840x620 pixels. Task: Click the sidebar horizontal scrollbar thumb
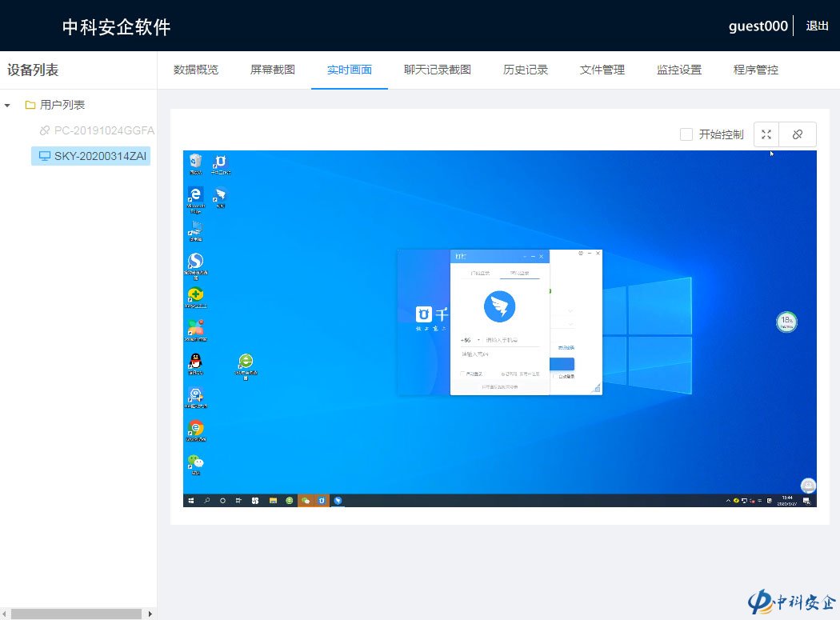point(76,614)
